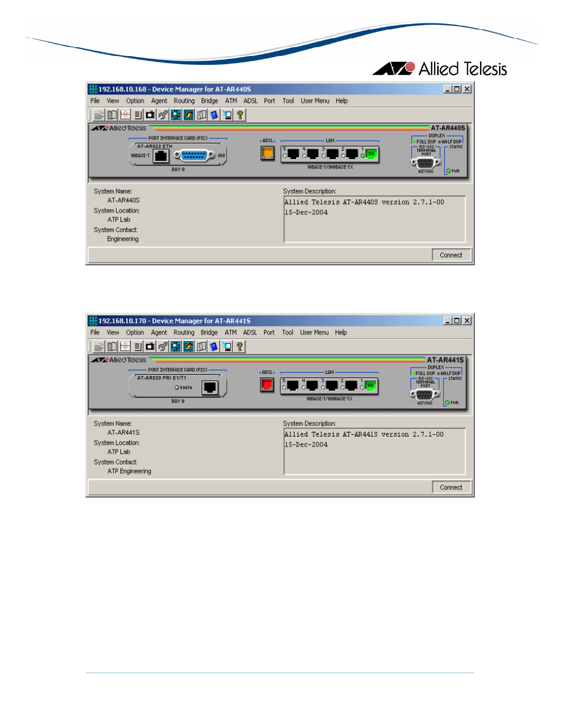Image resolution: width=562 pixels, height=728 pixels.
Task: Click 'ATP Lab' location in AT-AR440S window
Action: (119, 220)
